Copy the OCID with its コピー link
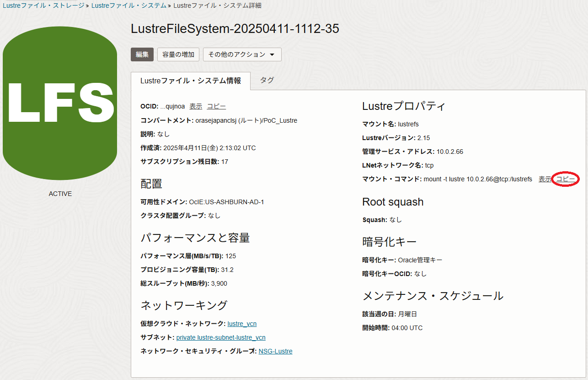The image size is (588, 380). click(216, 106)
